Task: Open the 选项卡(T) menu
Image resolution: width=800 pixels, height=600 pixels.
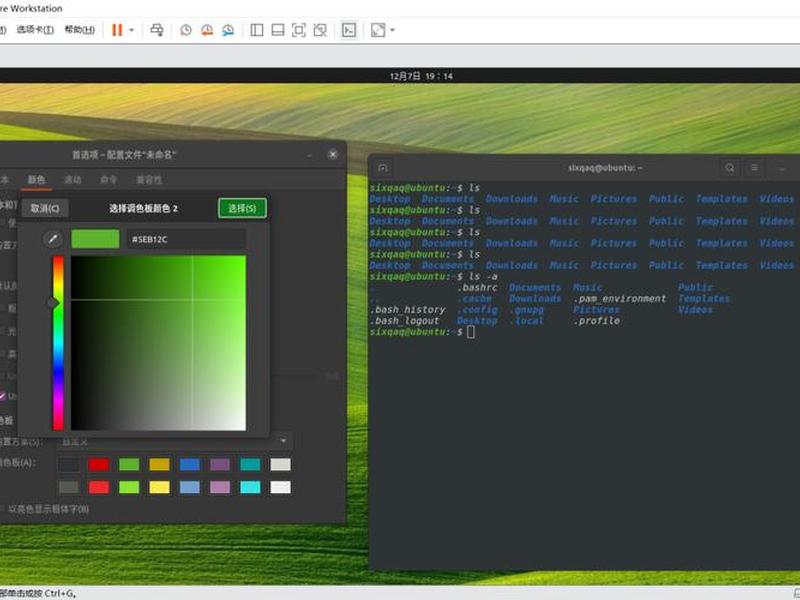Action: [35, 30]
